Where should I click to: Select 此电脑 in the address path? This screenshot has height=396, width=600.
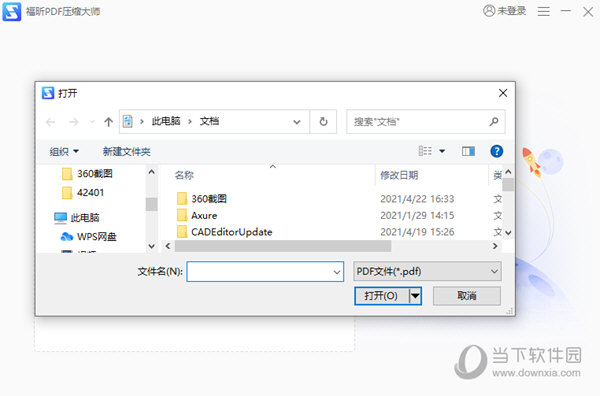(x=166, y=121)
